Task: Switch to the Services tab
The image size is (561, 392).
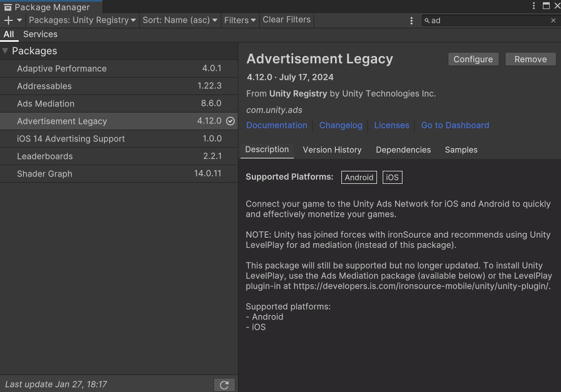Action: (x=40, y=35)
